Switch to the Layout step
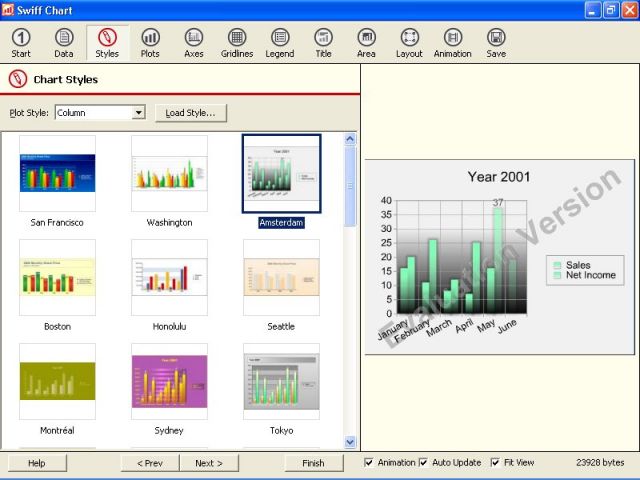The width and height of the screenshot is (640, 480). [x=409, y=42]
